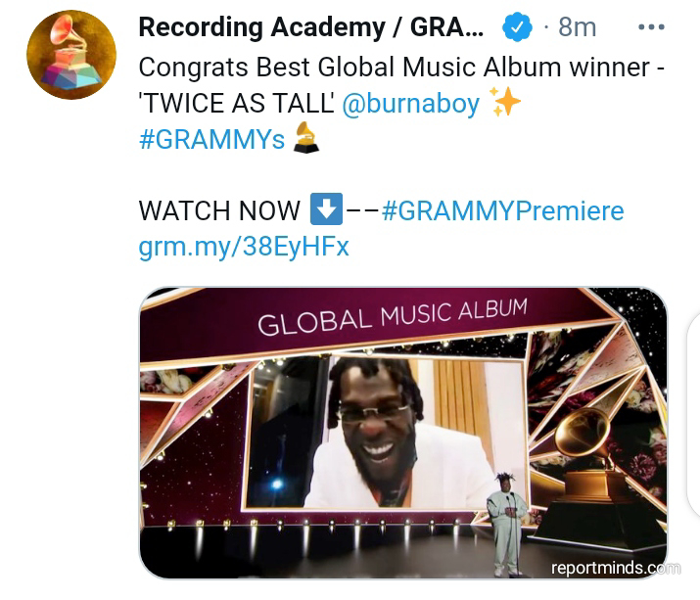Click the #GRAMMYs hashtag
The image size is (700, 600).
[x=211, y=140]
